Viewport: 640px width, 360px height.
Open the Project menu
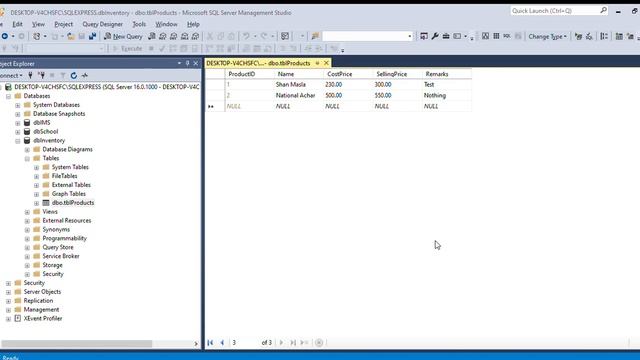tap(63, 24)
